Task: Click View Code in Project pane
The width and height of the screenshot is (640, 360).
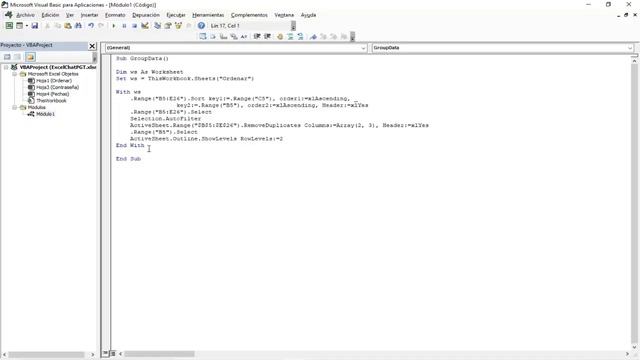Action: pyautogui.click(x=7, y=57)
